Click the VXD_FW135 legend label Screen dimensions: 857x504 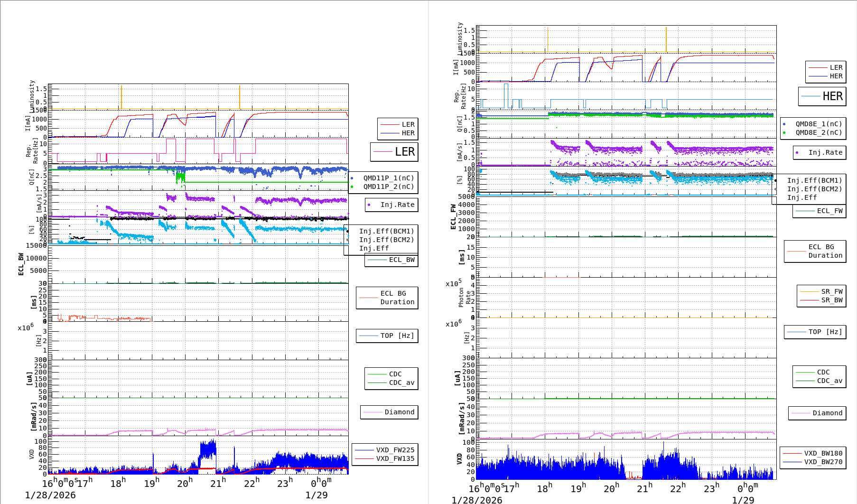click(x=394, y=458)
